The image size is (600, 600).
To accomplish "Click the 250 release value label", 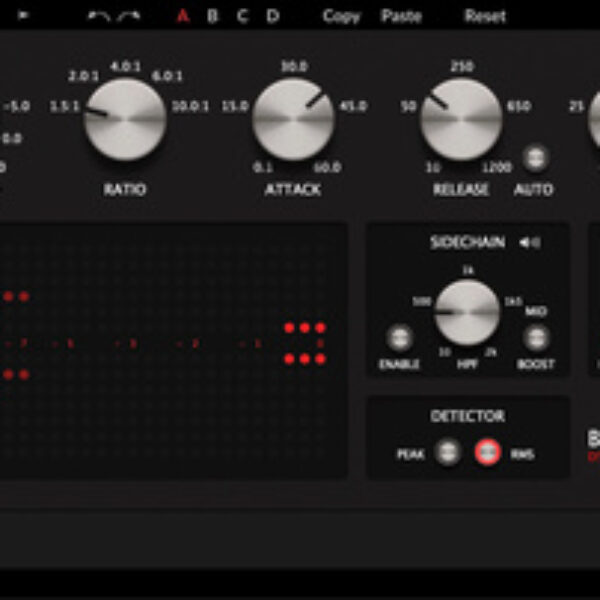I will click(462, 66).
